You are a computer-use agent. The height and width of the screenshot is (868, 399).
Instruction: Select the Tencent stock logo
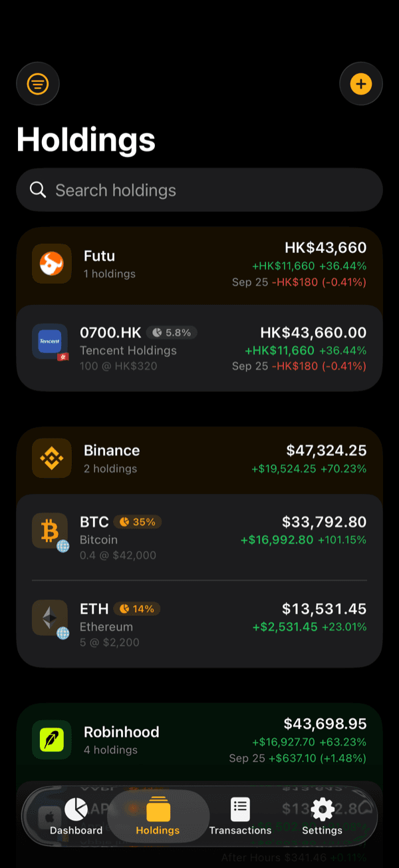coord(50,341)
